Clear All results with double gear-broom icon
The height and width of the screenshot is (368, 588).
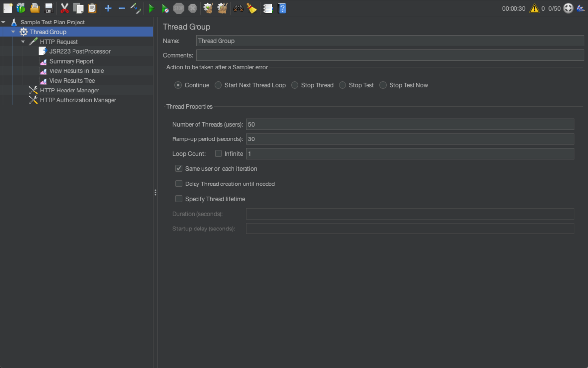click(222, 8)
